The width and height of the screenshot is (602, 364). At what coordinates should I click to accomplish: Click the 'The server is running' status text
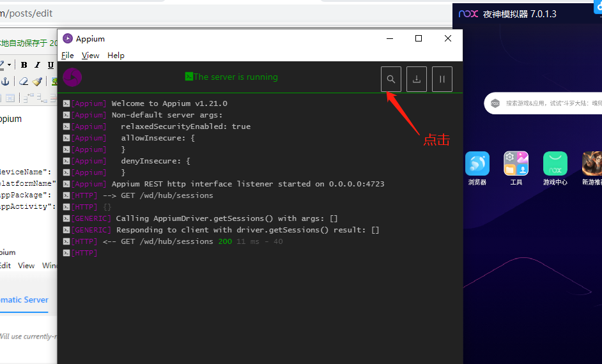click(235, 77)
